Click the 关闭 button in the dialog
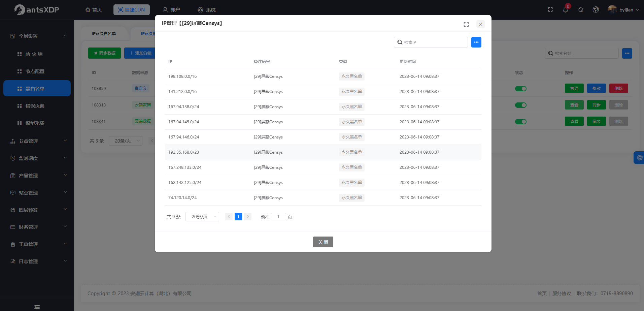 (323, 242)
